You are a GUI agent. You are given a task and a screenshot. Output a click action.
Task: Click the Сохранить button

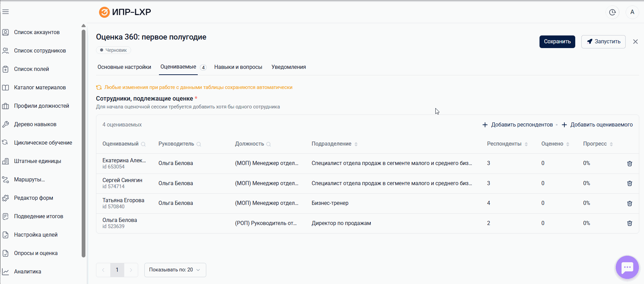tap(557, 42)
